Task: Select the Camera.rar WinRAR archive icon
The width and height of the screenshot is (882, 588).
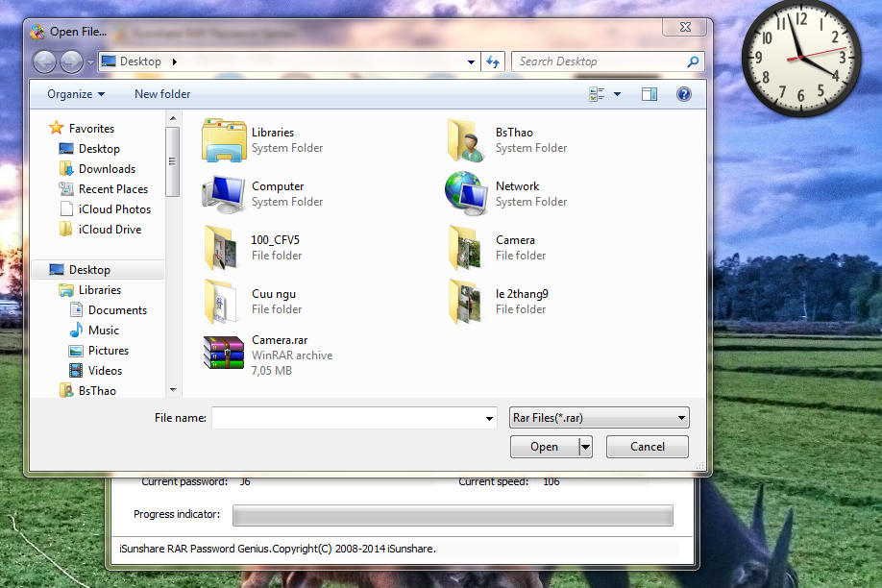Action: (224, 352)
